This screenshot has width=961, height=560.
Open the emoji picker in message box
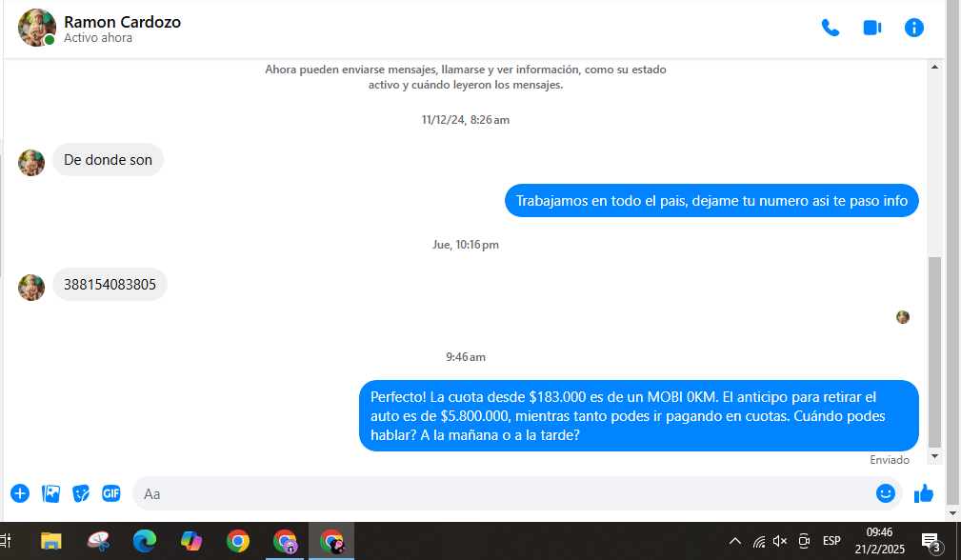click(x=885, y=493)
